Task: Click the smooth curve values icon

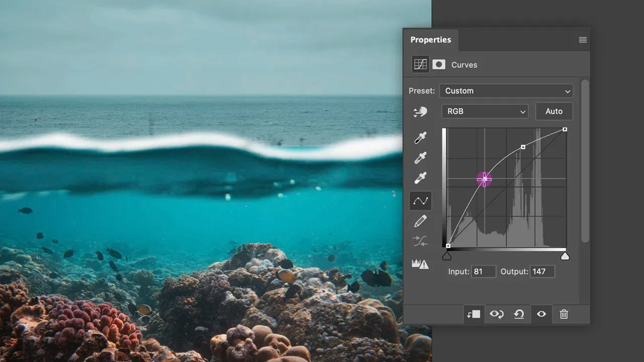Action: click(x=420, y=242)
